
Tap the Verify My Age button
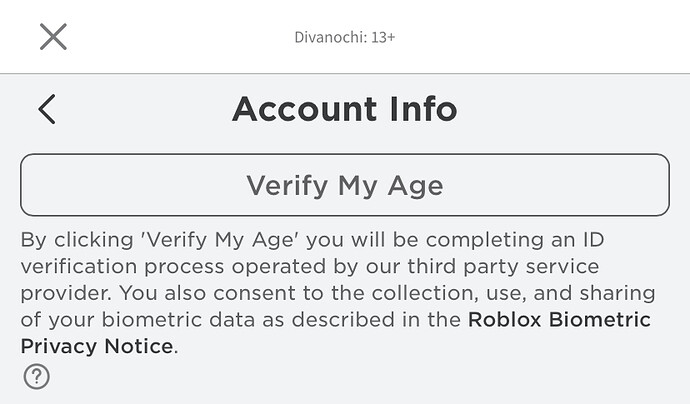point(345,185)
